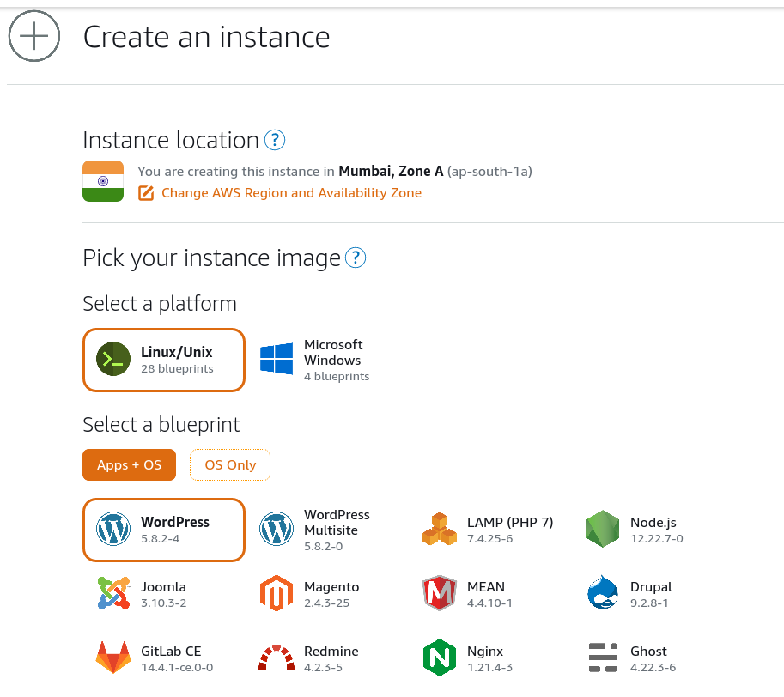
Task: Click the WordPress Multisite version '5.8.2-0' text
Action: click(x=323, y=547)
